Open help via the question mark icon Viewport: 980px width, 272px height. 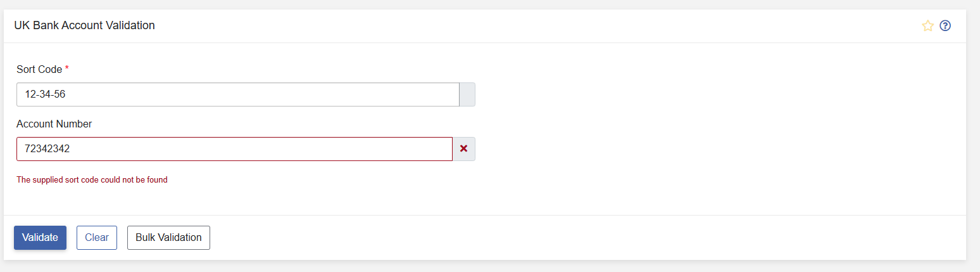coord(945,26)
